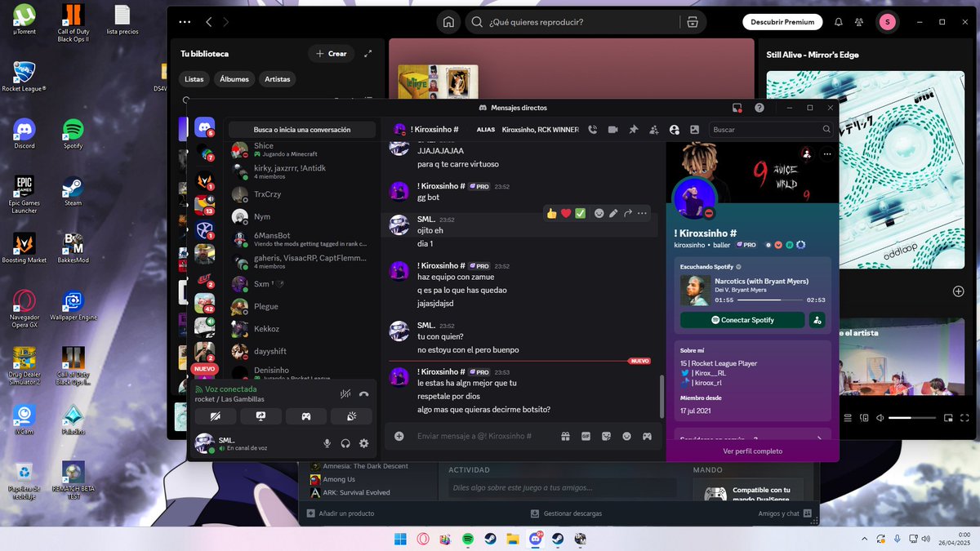The width and height of the screenshot is (980, 551).
Task: Add friends to the DM group
Action: tap(653, 129)
